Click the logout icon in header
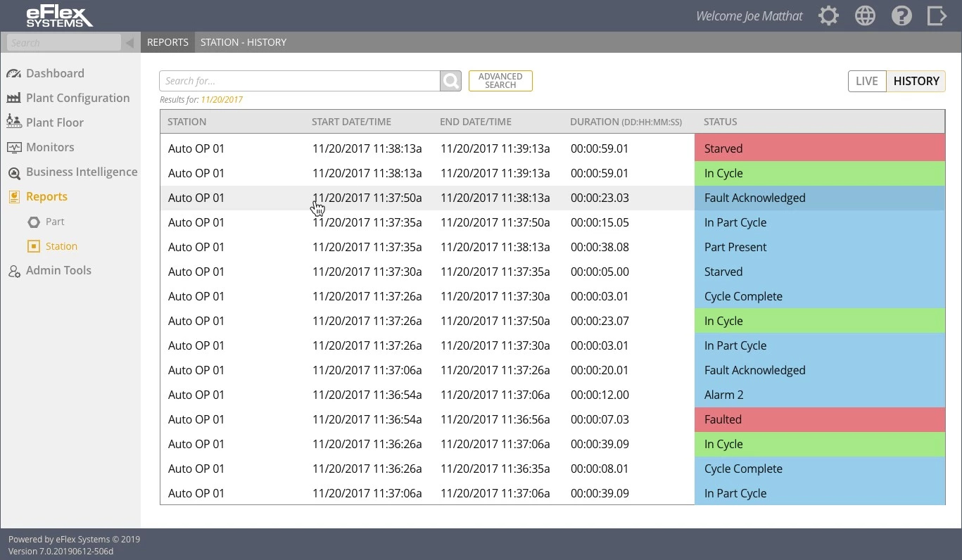Viewport: 962px width, 560px height. pos(937,15)
